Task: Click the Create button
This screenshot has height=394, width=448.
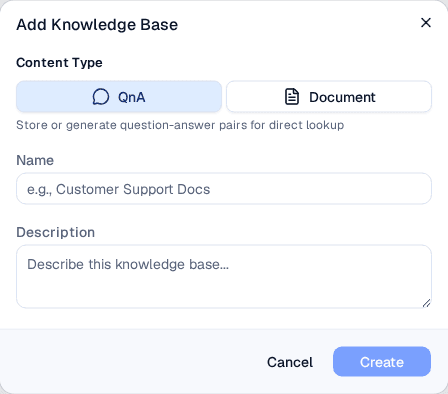Action: point(382,362)
